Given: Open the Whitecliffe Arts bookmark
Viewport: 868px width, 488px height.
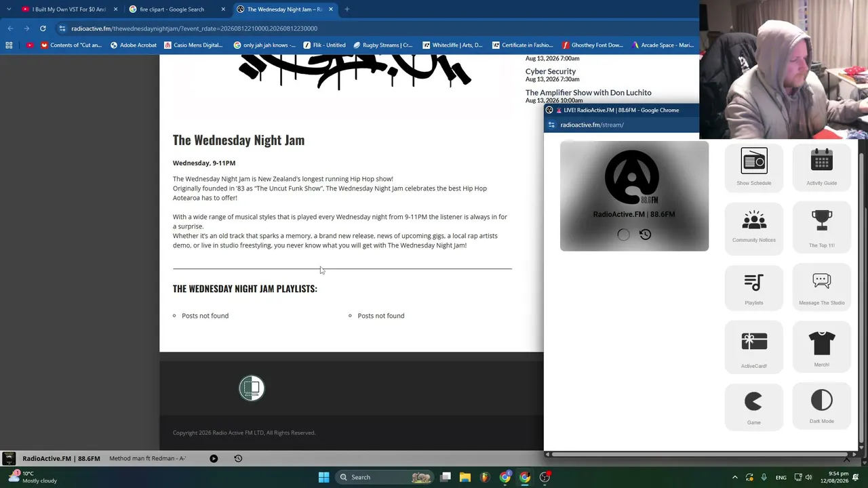Looking at the screenshot, I should (x=452, y=45).
